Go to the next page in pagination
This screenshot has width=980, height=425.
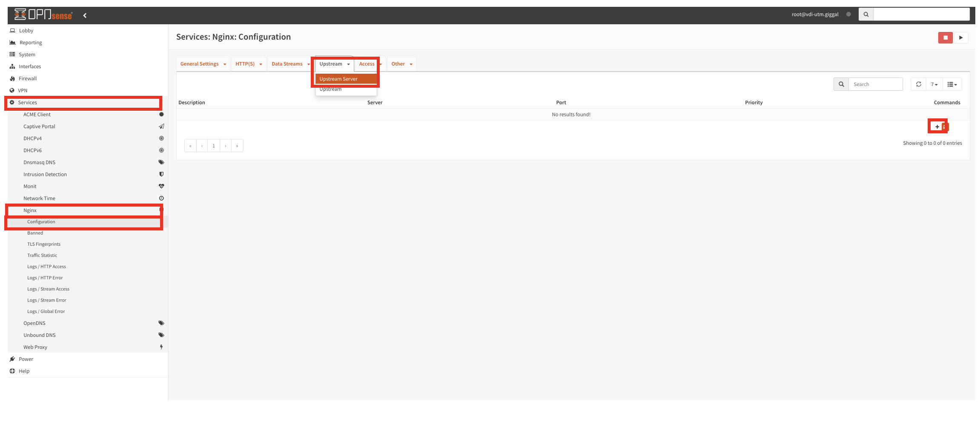tap(226, 146)
